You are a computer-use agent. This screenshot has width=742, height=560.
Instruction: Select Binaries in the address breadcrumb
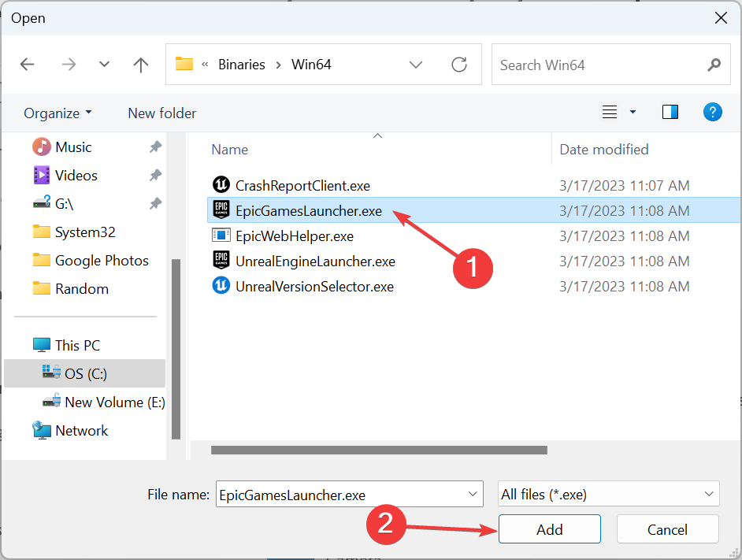pos(242,65)
